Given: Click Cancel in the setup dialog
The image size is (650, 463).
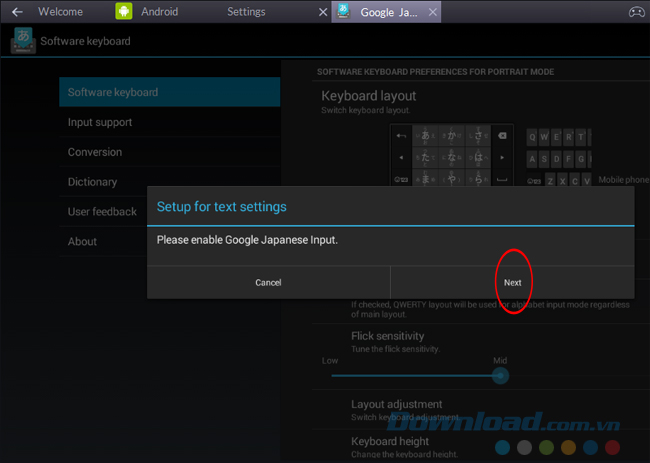Looking at the screenshot, I should [x=268, y=282].
